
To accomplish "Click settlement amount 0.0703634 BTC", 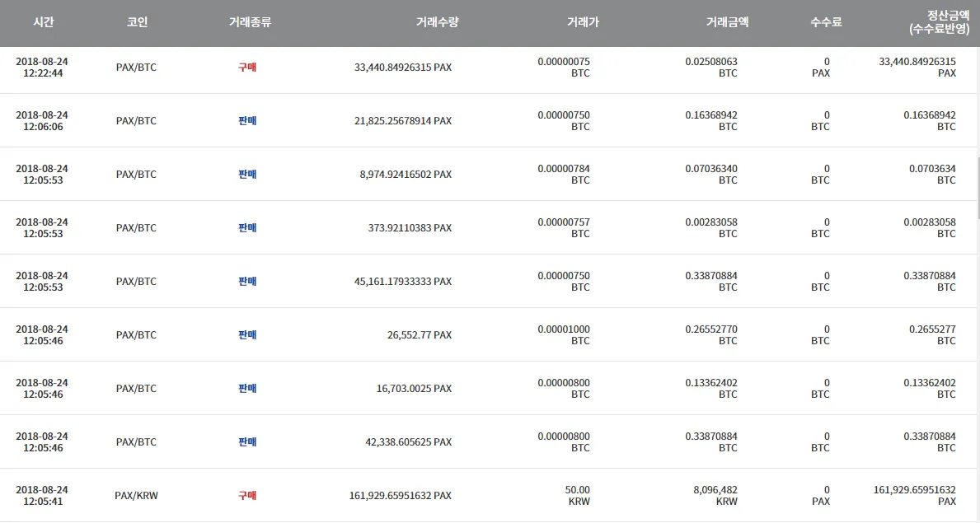I will point(932,175).
